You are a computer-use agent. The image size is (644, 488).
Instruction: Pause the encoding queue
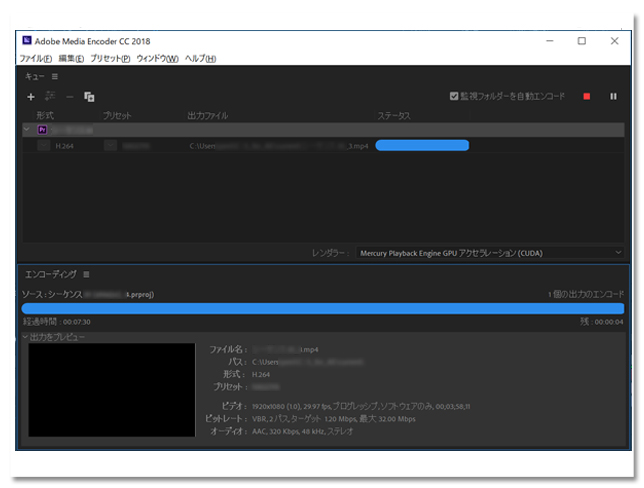click(x=613, y=96)
